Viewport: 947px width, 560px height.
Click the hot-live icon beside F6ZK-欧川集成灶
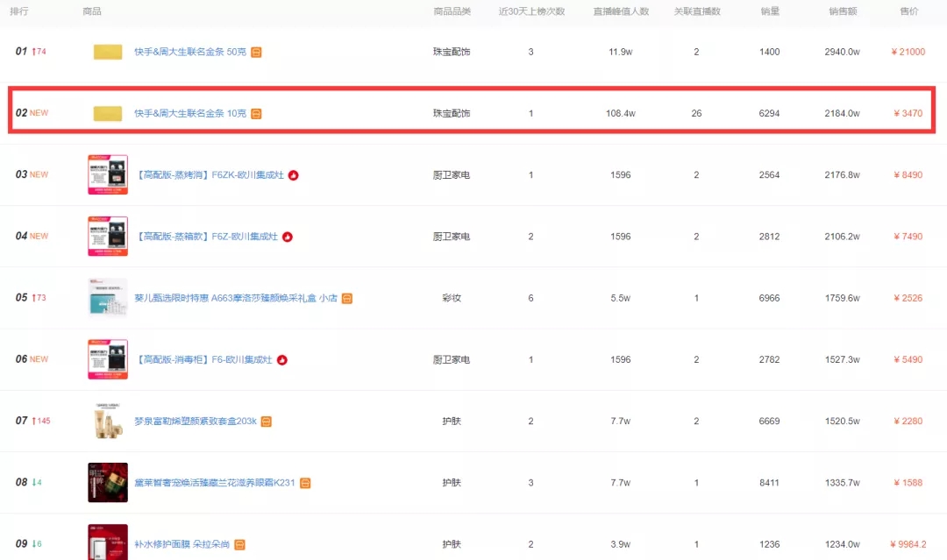click(294, 174)
